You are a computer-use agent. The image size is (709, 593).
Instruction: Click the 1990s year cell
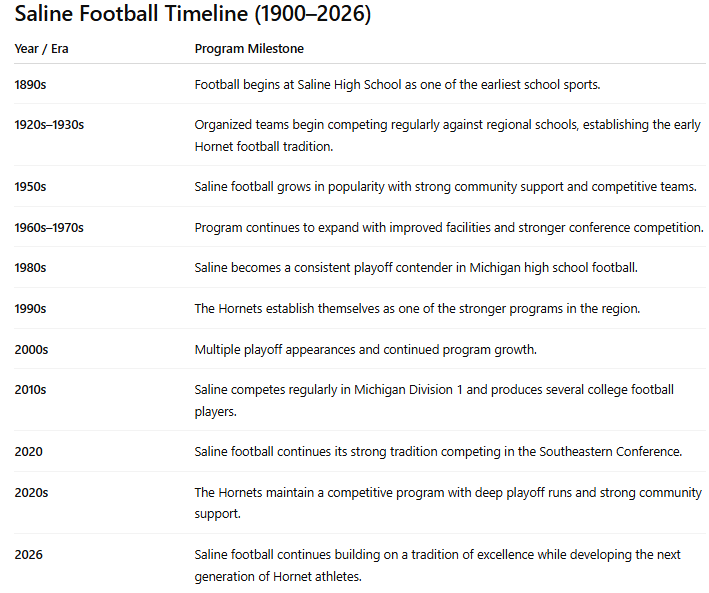click(x=30, y=309)
